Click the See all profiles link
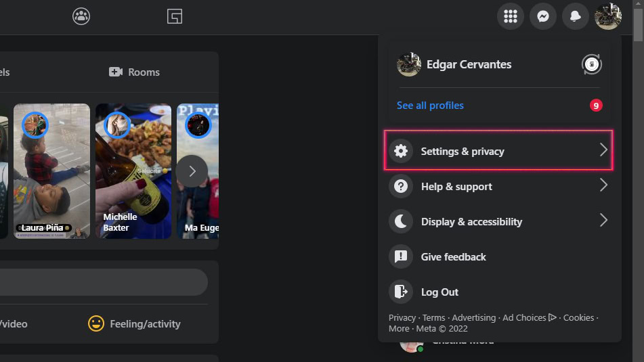This screenshot has width=644, height=362. point(430,106)
